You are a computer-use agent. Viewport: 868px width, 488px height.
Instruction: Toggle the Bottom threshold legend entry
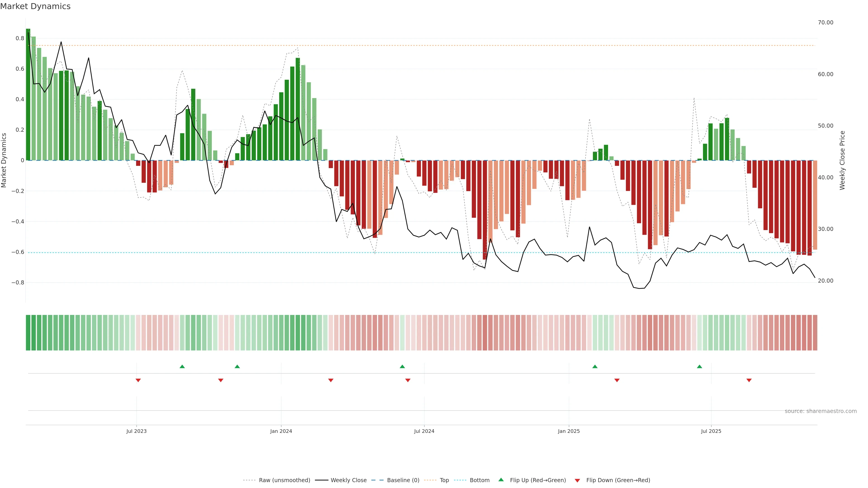pyautogui.click(x=479, y=480)
